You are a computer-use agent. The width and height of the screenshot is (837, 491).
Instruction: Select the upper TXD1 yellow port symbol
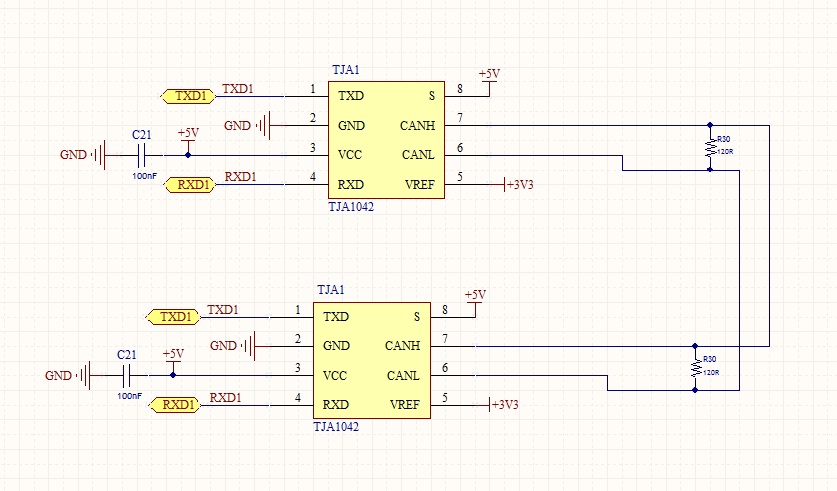pyautogui.click(x=188, y=96)
